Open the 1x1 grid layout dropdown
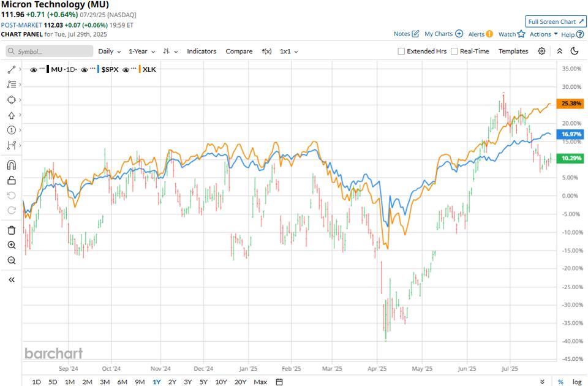This screenshot has height=386, width=588. pyautogui.click(x=288, y=51)
